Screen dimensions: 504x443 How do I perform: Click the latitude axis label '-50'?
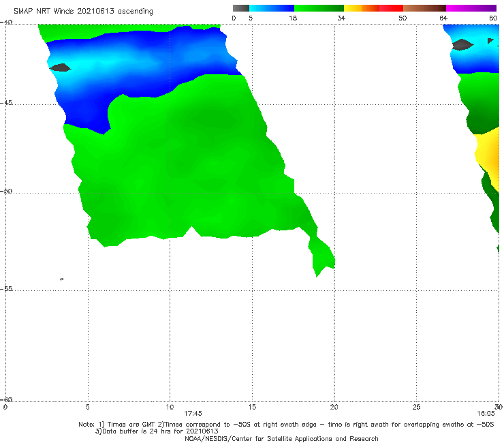pyautogui.click(x=6, y=191)
